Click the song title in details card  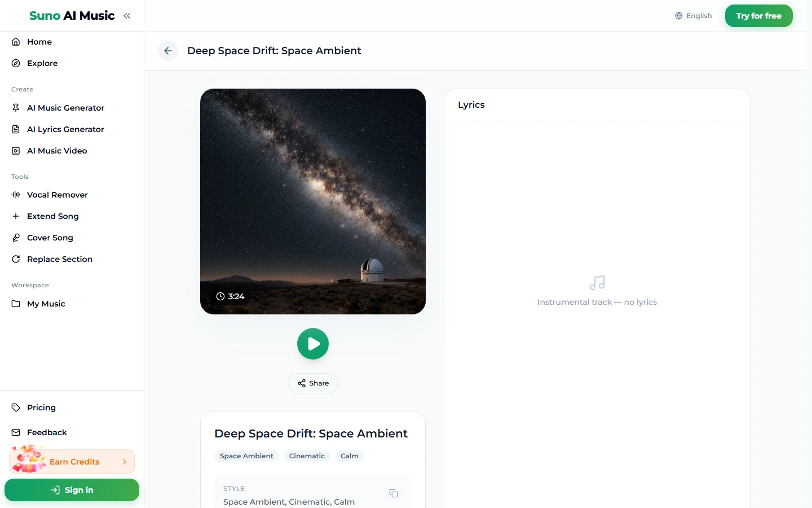(311, 433)
